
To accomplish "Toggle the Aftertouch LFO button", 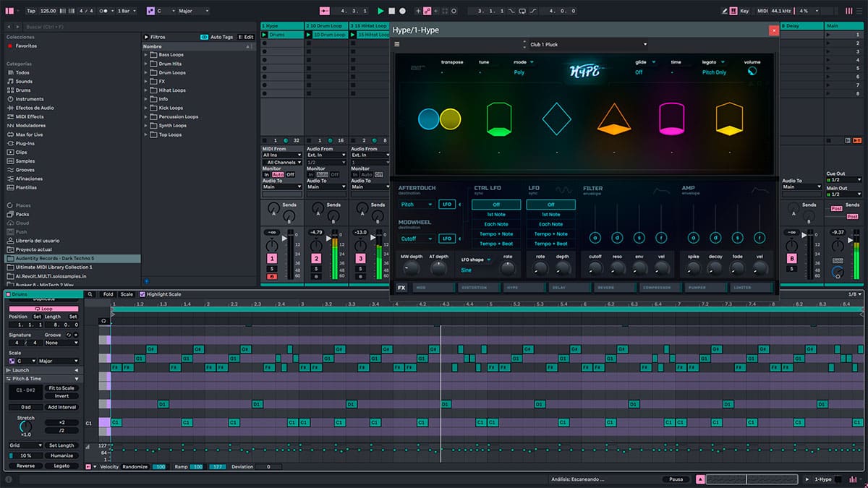I will (x=447, y=205).
